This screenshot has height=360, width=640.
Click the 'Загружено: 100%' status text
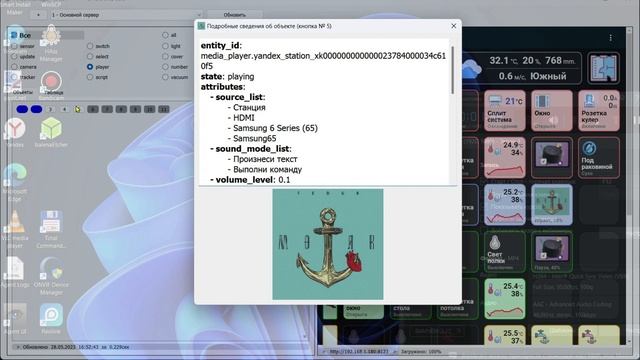point(421,351)
